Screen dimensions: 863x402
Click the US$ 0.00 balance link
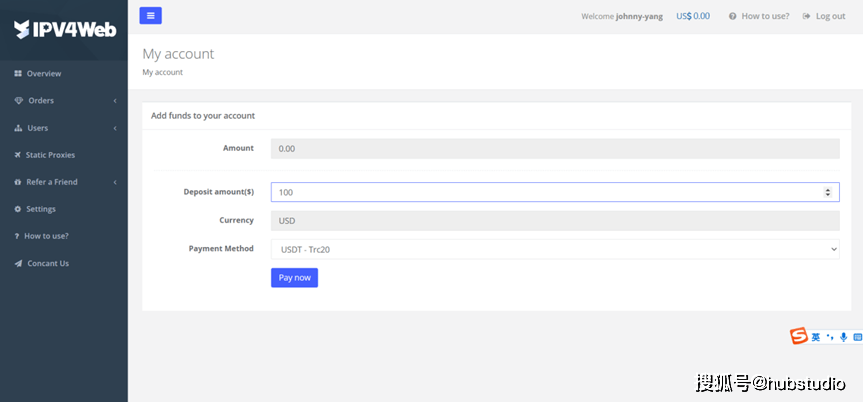(x=693, y=16)
